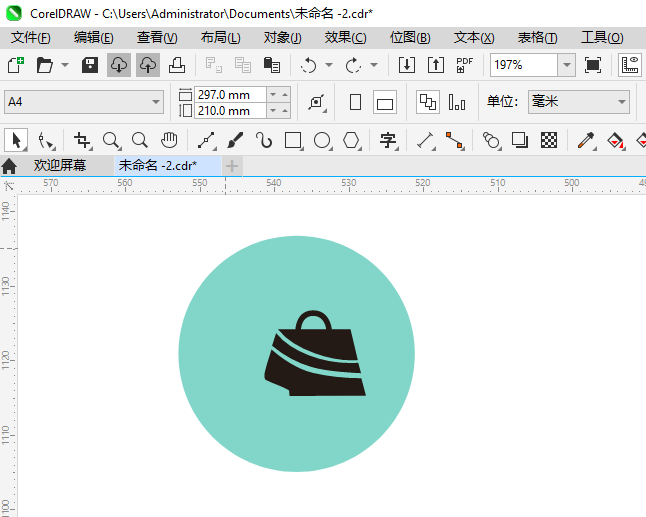Open the 布局(L) menu
Screen dimensions: 646x517
220,37
